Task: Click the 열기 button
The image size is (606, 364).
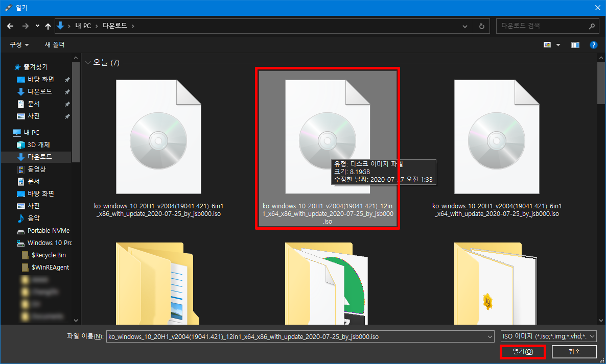Action: click(523, 352)
